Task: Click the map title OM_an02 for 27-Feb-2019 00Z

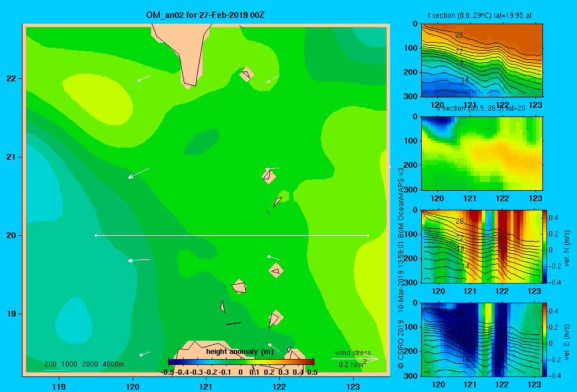Action: (x=205, y=15)
